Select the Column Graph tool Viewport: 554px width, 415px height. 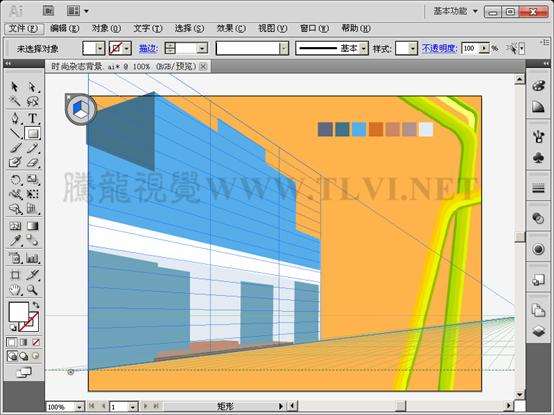click(x=32, y=258)
